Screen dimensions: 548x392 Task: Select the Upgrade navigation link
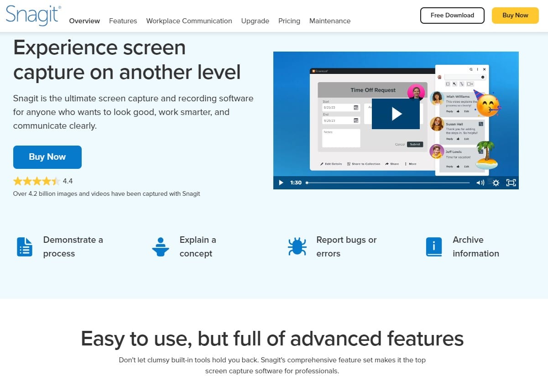click(255, 21)
